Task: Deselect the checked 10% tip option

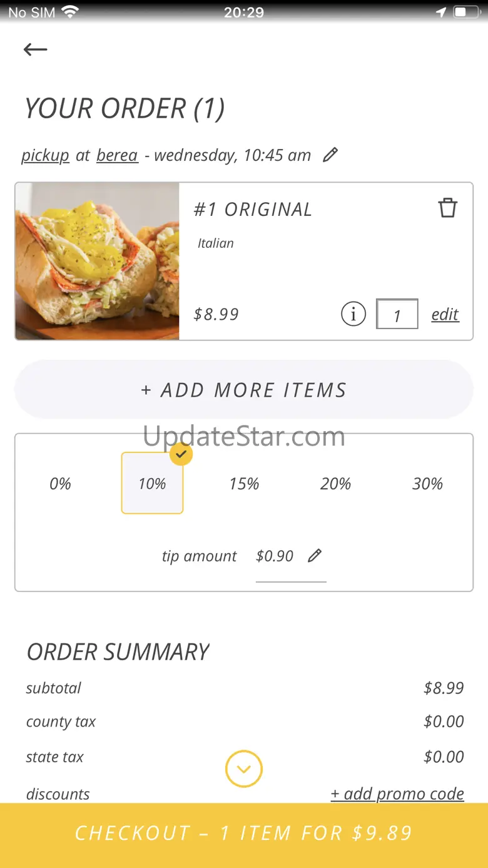Action: click(152, 483)
